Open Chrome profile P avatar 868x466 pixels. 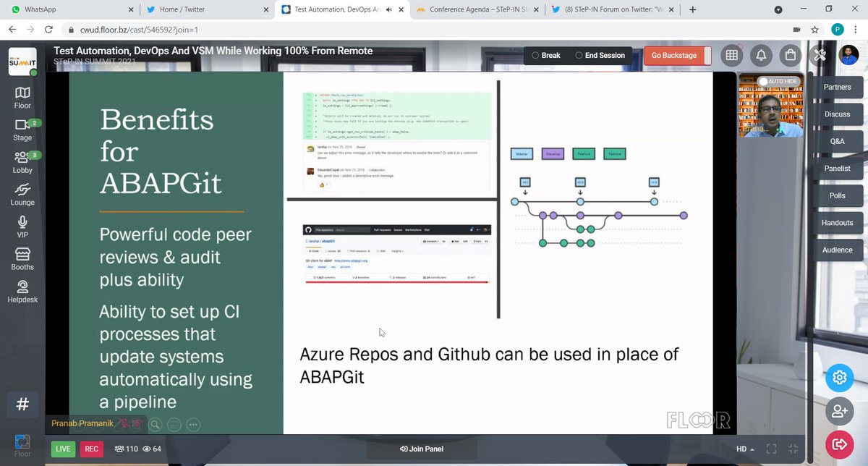coord(837,30)
